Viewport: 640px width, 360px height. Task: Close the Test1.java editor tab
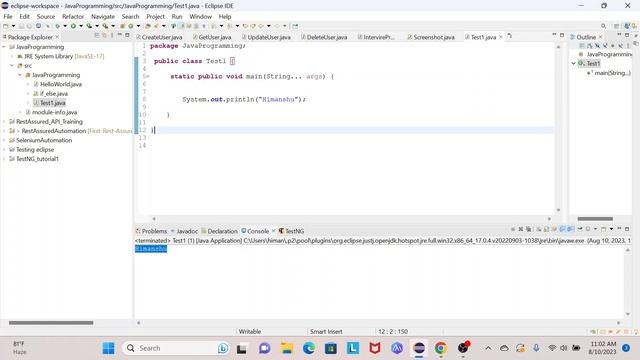[x=501, y=37]
